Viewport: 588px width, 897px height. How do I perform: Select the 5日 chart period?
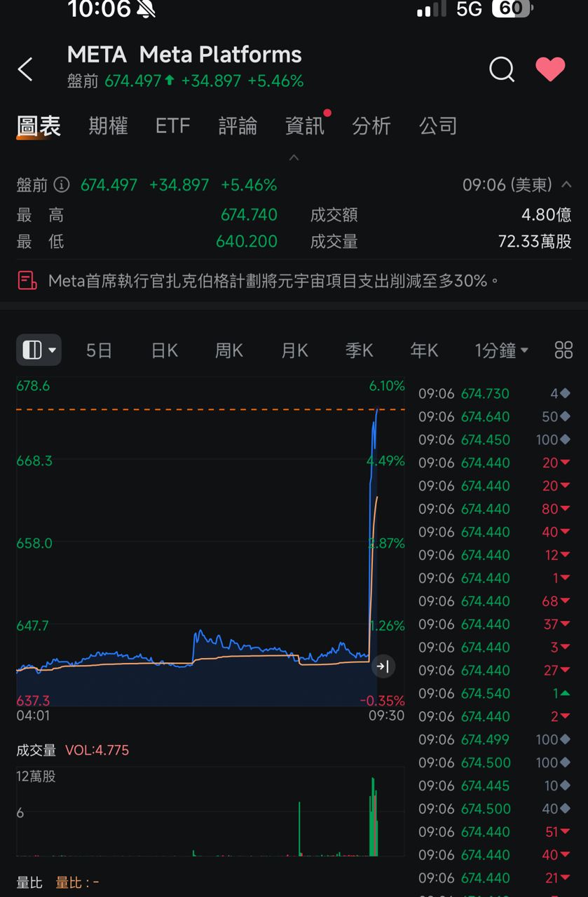(x=99, y=350)
